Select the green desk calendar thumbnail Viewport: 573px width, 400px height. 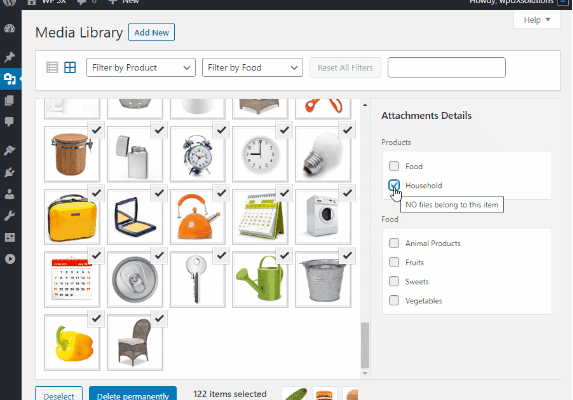pos(260,217)
